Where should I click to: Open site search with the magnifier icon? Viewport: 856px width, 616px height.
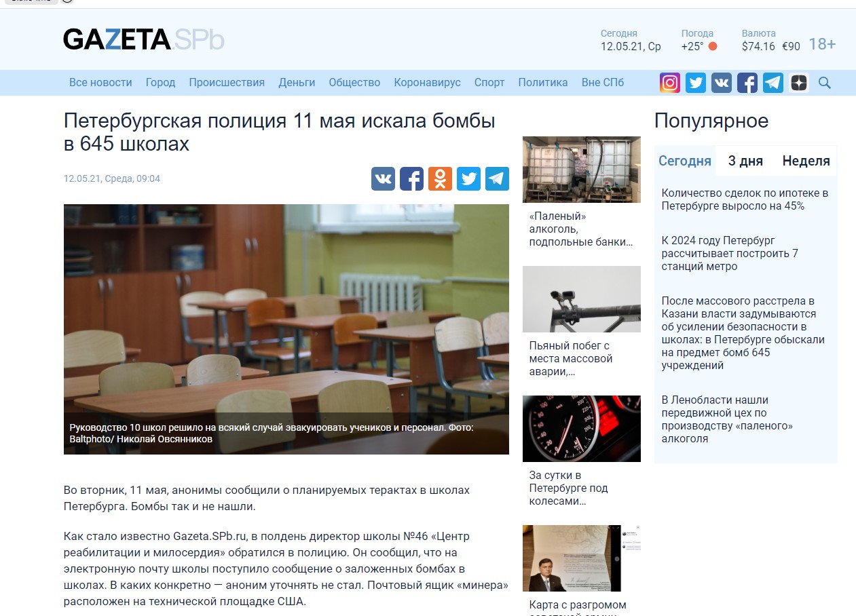pyautogui.click(x=825, y=83)
